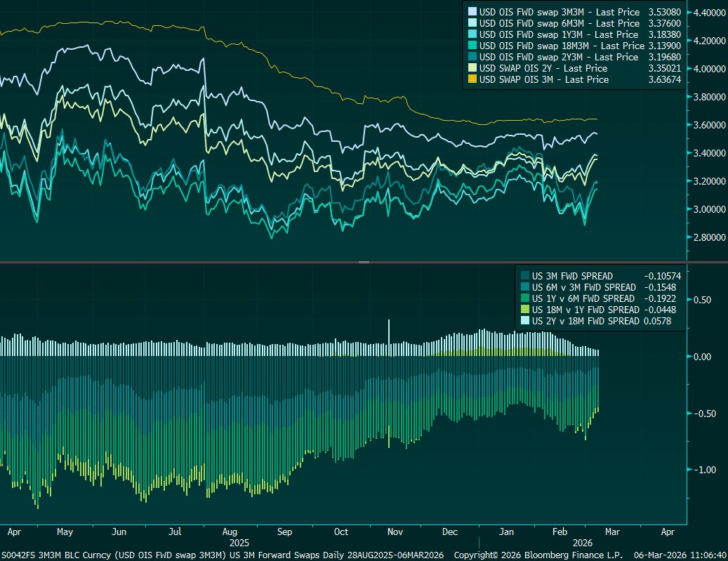Click the spread value 0.0578
The width and height of the screenshot is (728, 561).
tap(657, 320)
